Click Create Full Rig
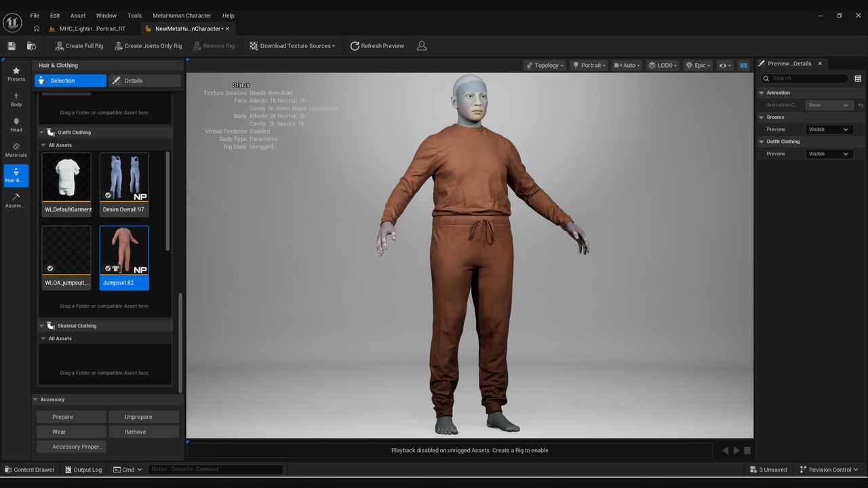 [x=79, y=46]
